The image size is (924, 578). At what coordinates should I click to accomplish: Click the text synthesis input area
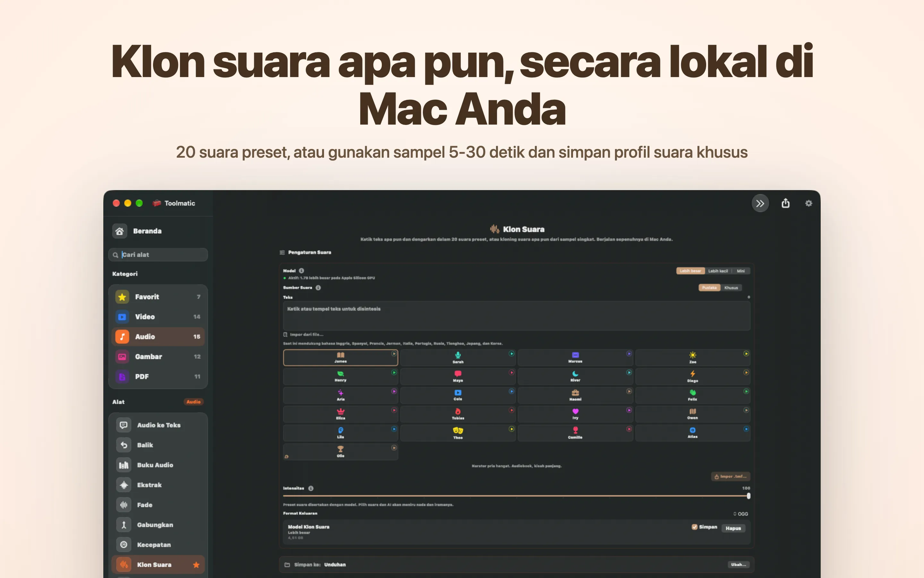(x=516, y=316)
